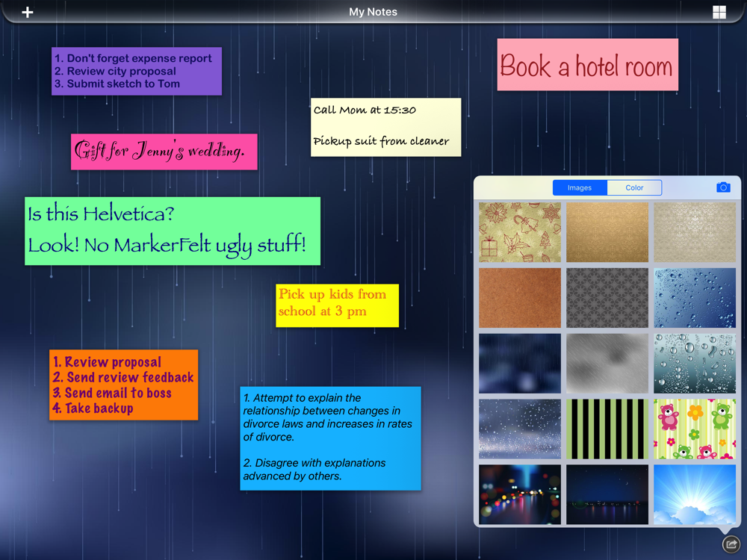Pick the beige floral damask background
This screenshot has width=747, height=560.
tap(695, 232)
